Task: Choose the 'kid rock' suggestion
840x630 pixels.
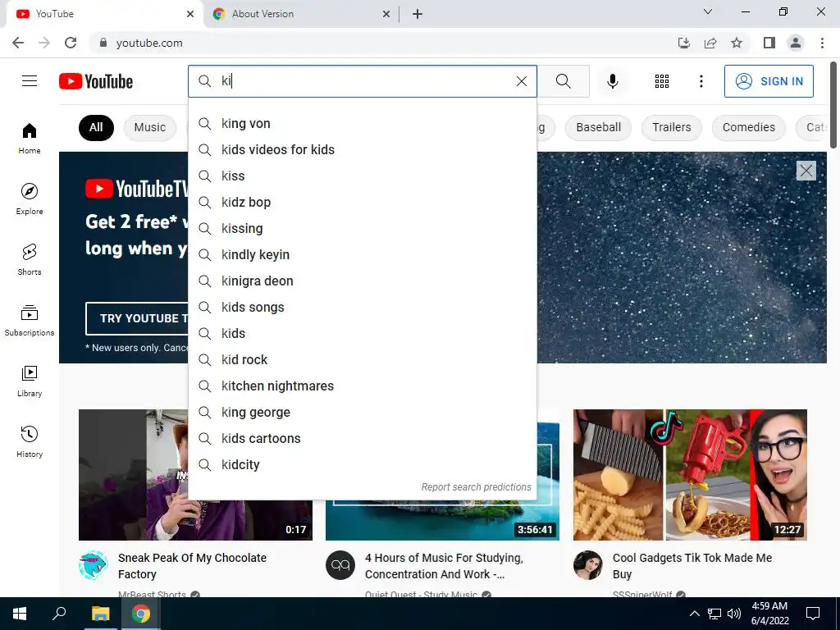Action: tap(363, 359)
